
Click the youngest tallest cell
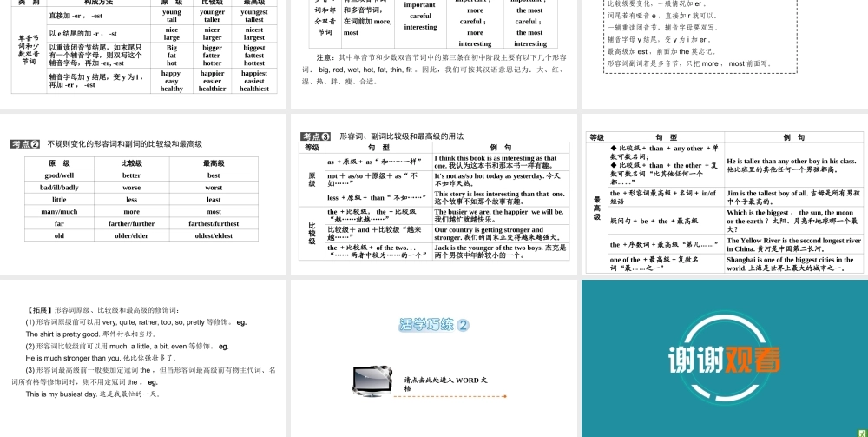pos(254,16)
